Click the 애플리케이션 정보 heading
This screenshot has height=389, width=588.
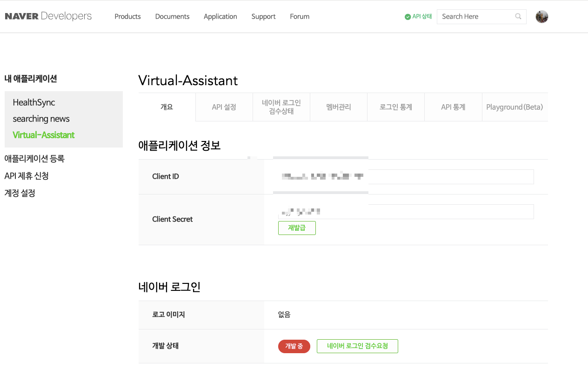180,146
